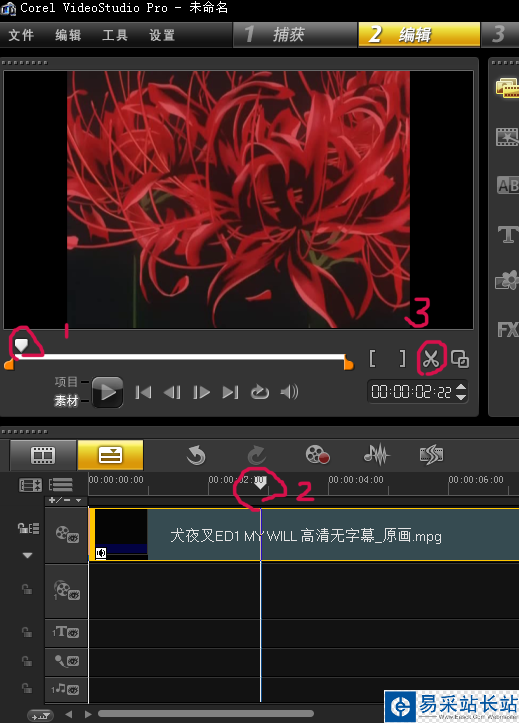Toggle visibility of the main video track
The height and width of the screenshot is (723, 519).
[67, 534]
